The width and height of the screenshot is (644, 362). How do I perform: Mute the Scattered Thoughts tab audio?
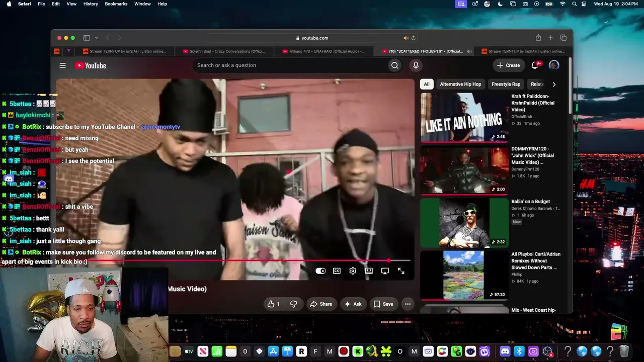[x=469, y=51]
